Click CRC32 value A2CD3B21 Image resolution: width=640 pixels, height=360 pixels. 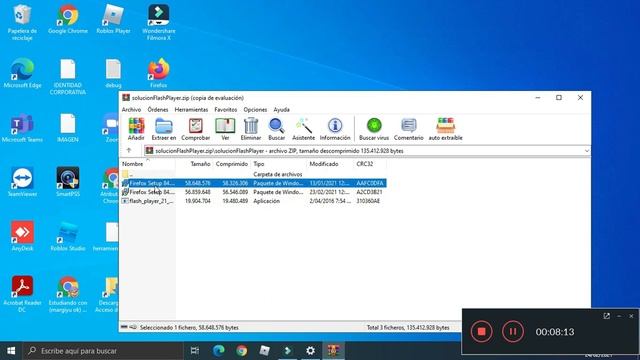[369, 192]
